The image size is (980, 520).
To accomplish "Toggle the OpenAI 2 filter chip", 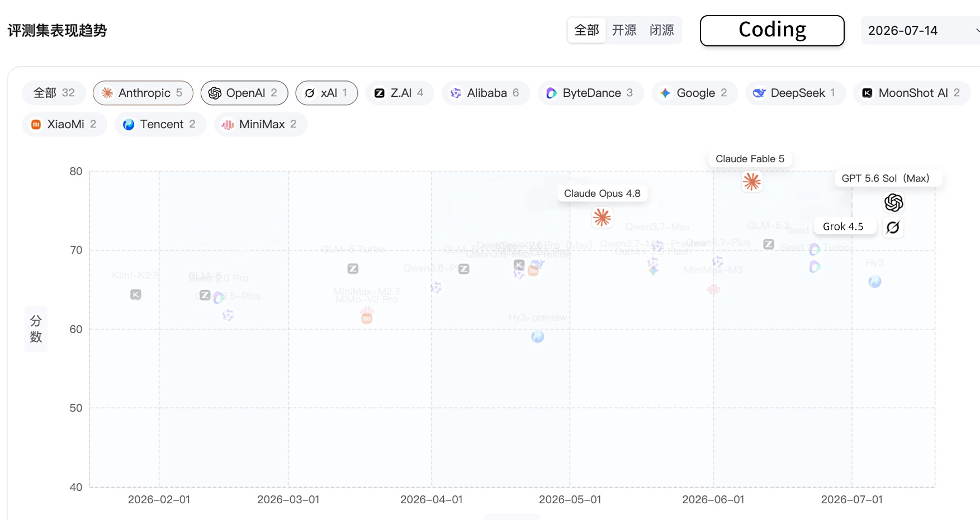I will (x=244, y=93).
